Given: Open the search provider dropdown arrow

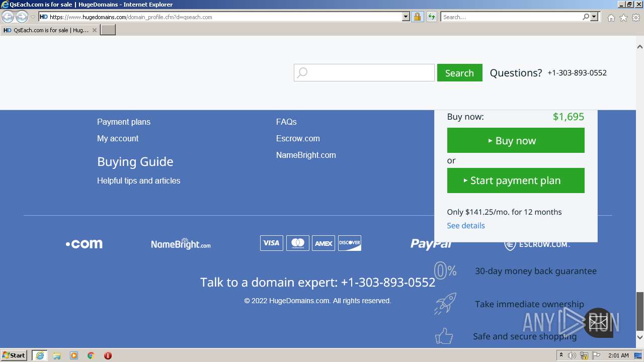Looking at the screenshot, I should coord(594,17).
